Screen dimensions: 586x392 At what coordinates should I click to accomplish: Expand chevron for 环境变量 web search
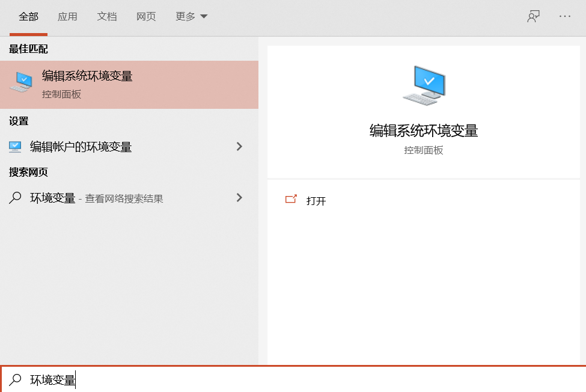coord(240,197)
